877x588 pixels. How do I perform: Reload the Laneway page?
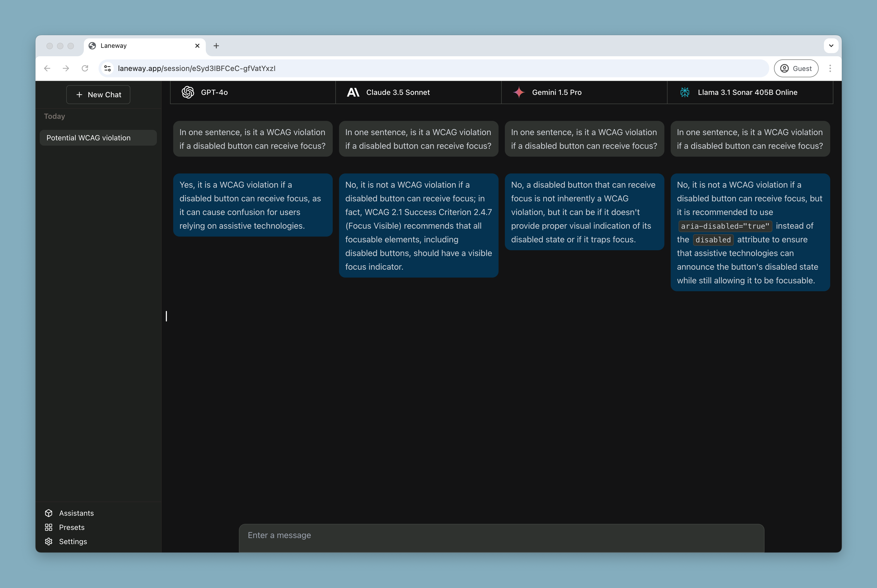click(x=85, y=68)
